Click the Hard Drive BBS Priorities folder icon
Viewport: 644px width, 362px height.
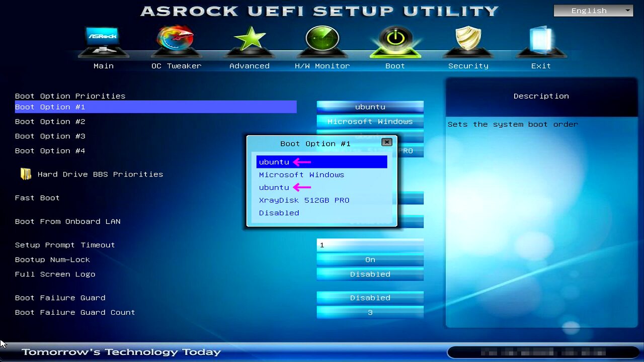click(x=26, y=174)
